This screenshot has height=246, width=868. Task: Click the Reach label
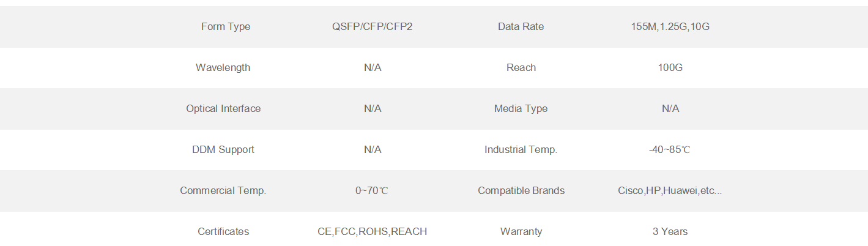pyautogui.click(x=521, y=67)
